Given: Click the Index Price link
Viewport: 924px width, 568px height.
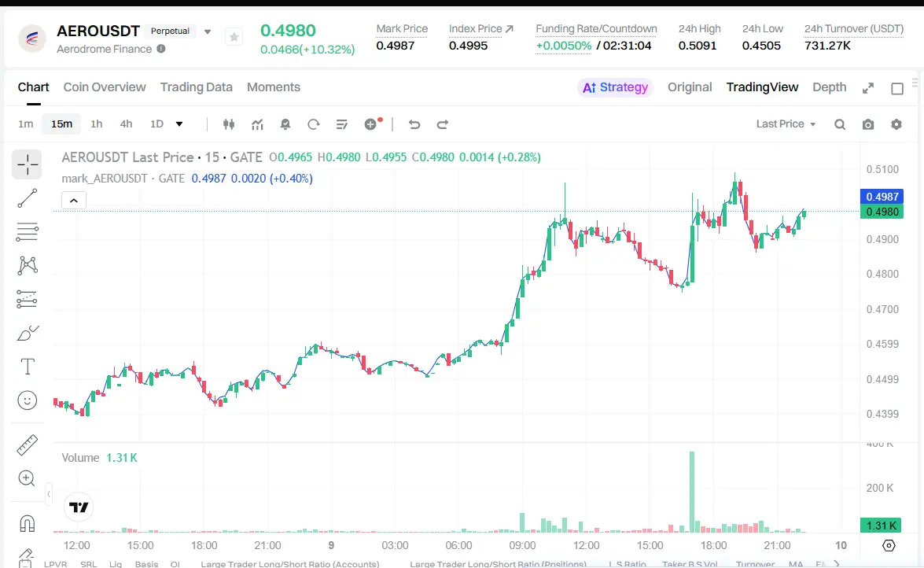Looking at the screenshot, I should point(480,28).
